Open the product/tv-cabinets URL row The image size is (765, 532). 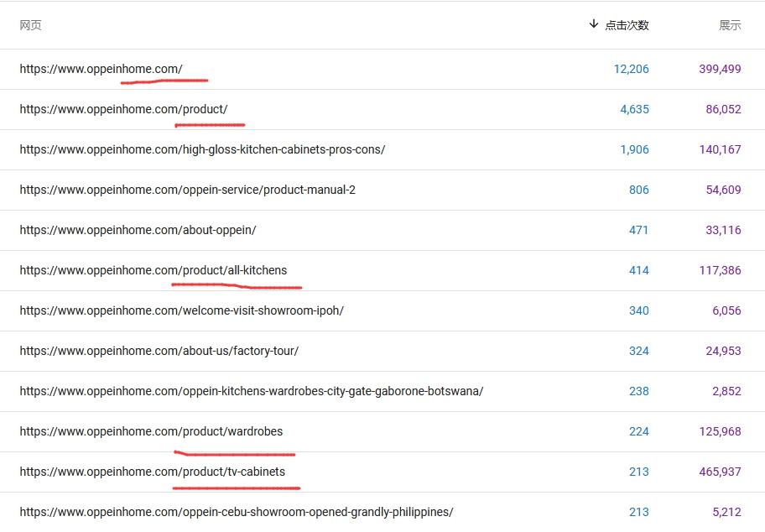coord(152,472)
